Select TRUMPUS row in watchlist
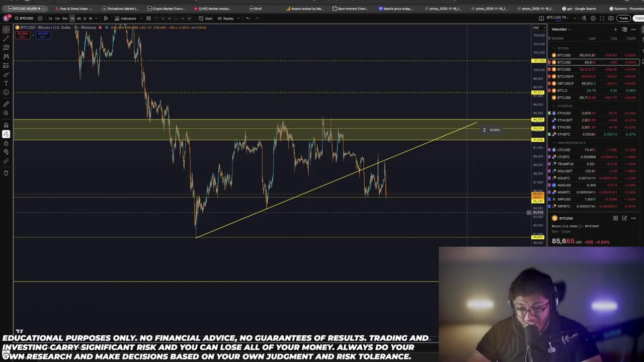Viewport: 644px width, 362px height. 594,164
